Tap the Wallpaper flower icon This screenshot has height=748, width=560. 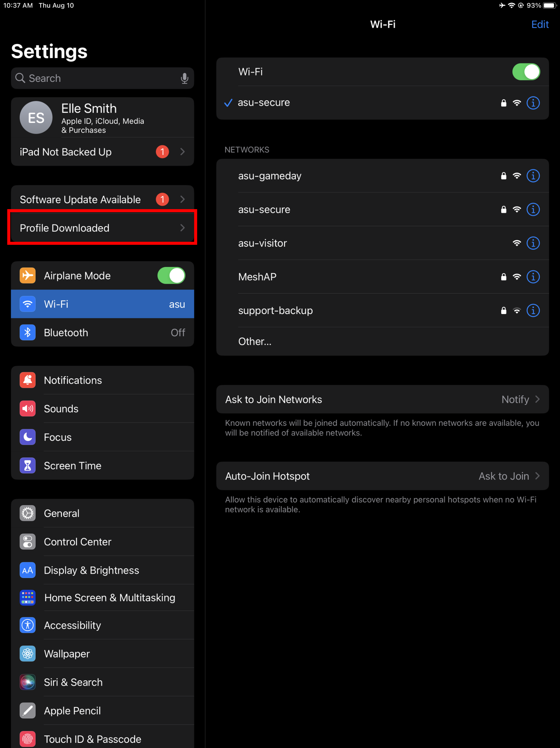click(28, 654)
